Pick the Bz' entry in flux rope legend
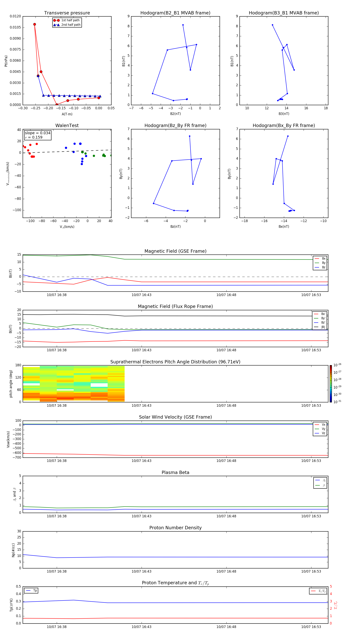The height and width of the screenshot is (644, 351). [x=320, y=323]
